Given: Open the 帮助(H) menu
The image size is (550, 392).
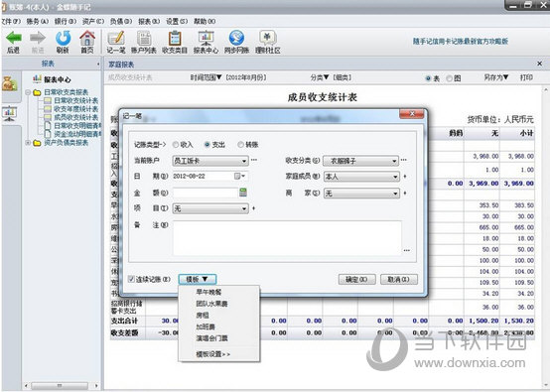Looking at the screenshot, I should click(x=205, y=22).
